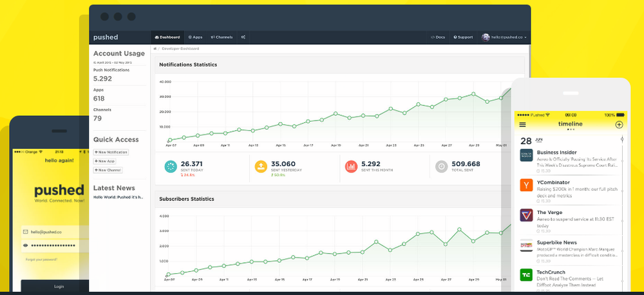This screenshot has width=644, height=295.
Task: Click the envelope icon in login phone
Action: [26, 232]
